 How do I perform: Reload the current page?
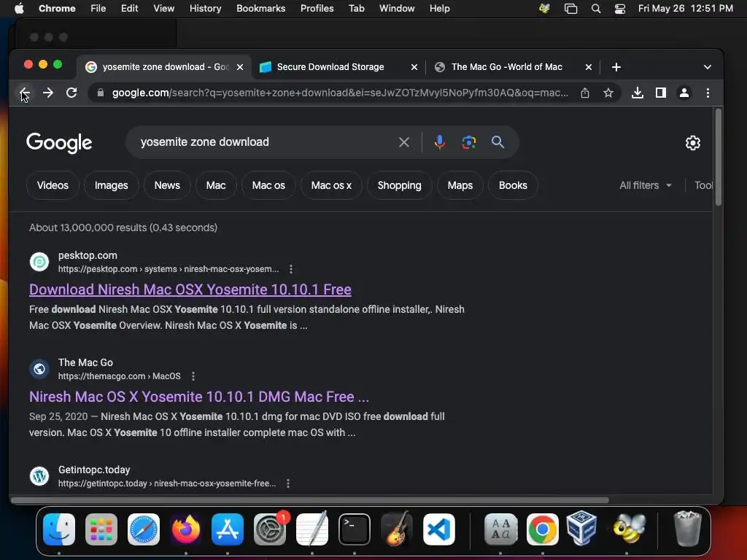[x=71, y=93]
